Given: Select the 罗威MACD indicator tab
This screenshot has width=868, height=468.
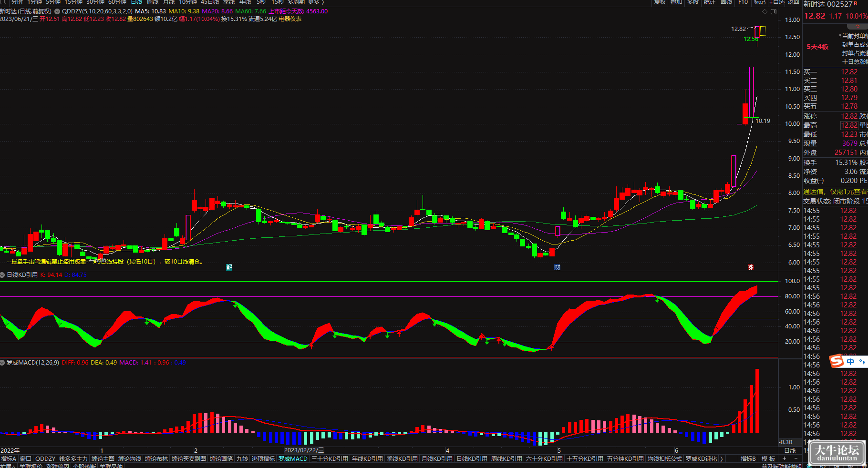Looking at the screenshot, I should pyautogui.click(x=293, y=459).
